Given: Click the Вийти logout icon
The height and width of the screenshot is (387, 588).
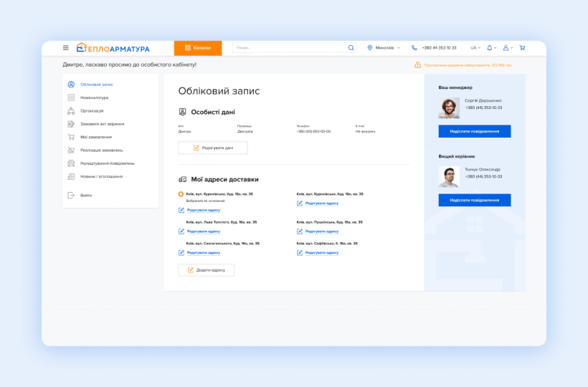Looking at the screenshot, I should click(x=71, y=195).
